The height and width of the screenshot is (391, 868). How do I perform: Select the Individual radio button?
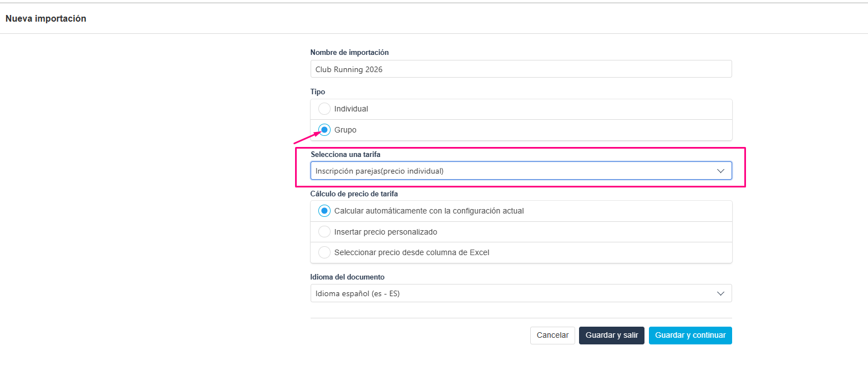pyautogui.click(x=324, y=109)
